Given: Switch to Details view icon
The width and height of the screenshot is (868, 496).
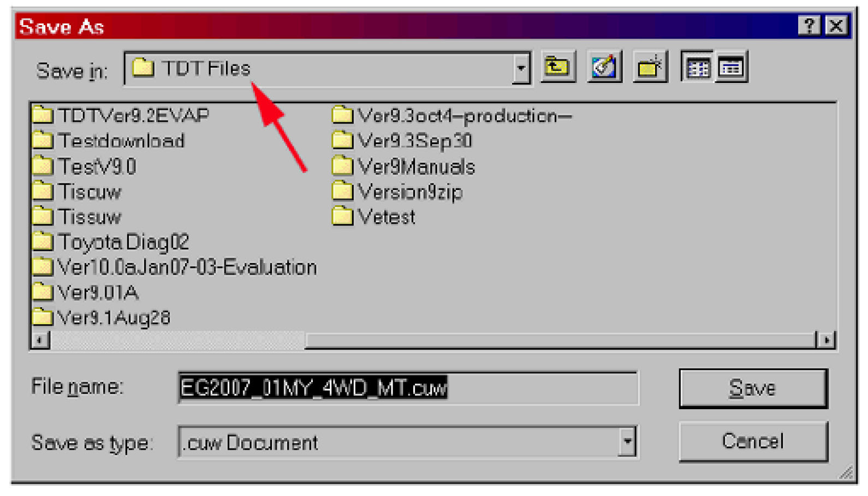Looking at the screenshot, I should (x=731, y=68).
